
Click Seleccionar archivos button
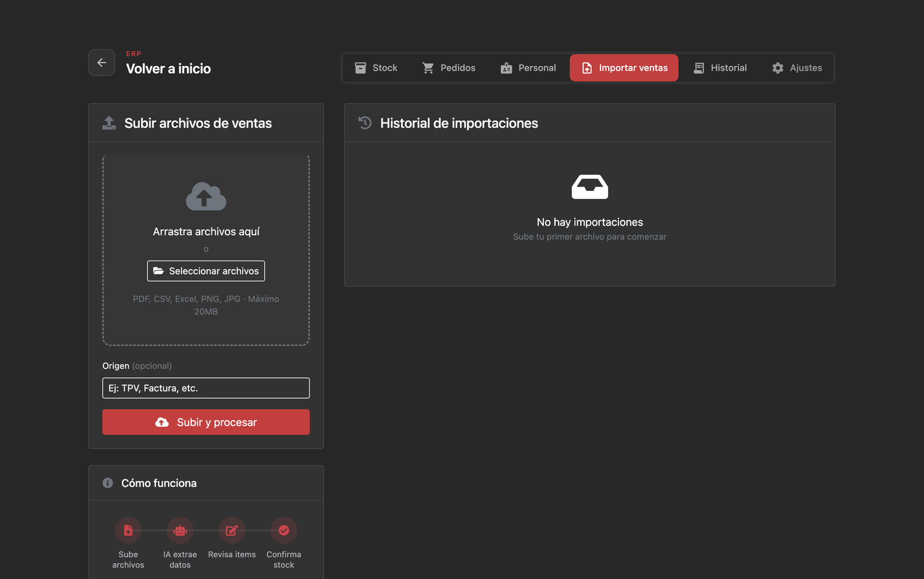point(206,271)
